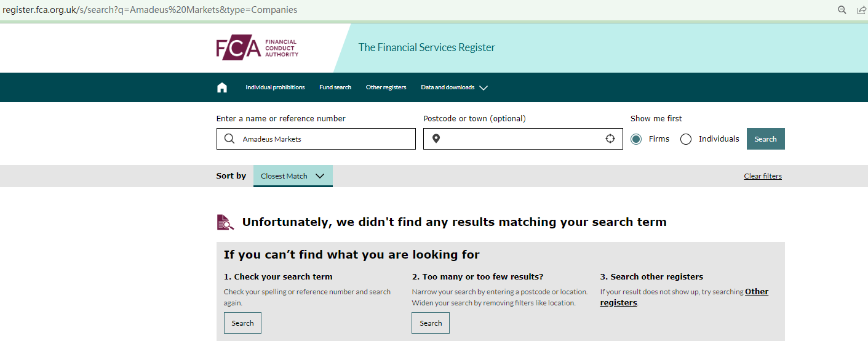Click the FCA logo
Image resolution: width=868 pixels, height=362 pixels.
tap(257, 47)
